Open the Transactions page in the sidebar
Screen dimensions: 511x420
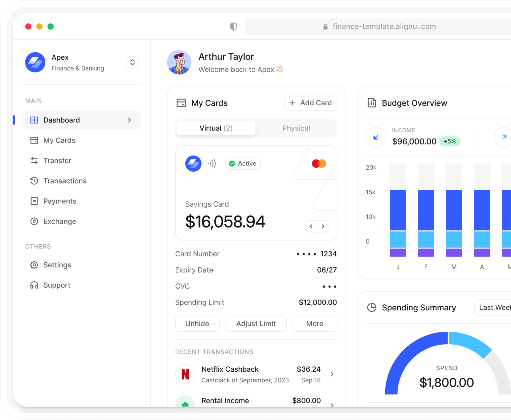pos(65,181)
